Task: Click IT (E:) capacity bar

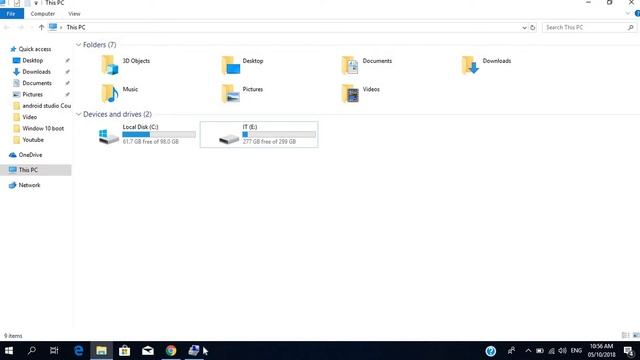Action: pos(279,134)
